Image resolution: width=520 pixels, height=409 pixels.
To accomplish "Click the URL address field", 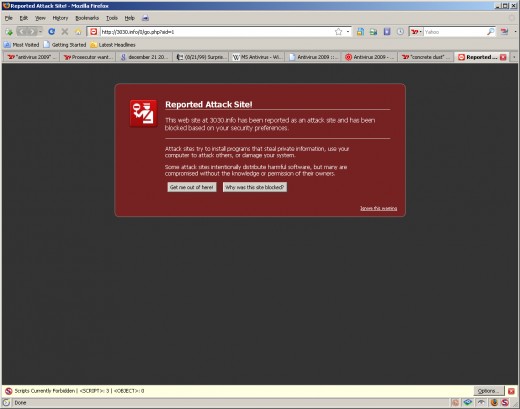I will [217, 32].
